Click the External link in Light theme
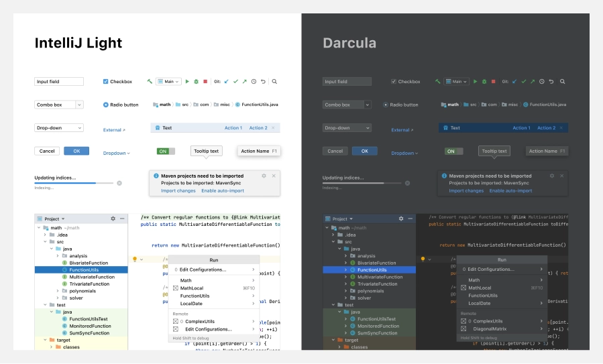603x364 pixels. tap(114, 130)
